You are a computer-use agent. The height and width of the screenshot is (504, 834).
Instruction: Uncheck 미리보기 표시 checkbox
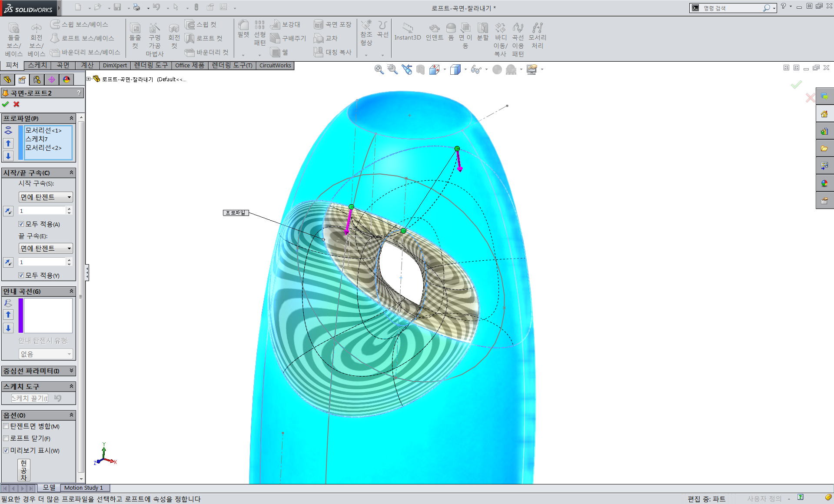pyautogui.click(x=6, y=451)
